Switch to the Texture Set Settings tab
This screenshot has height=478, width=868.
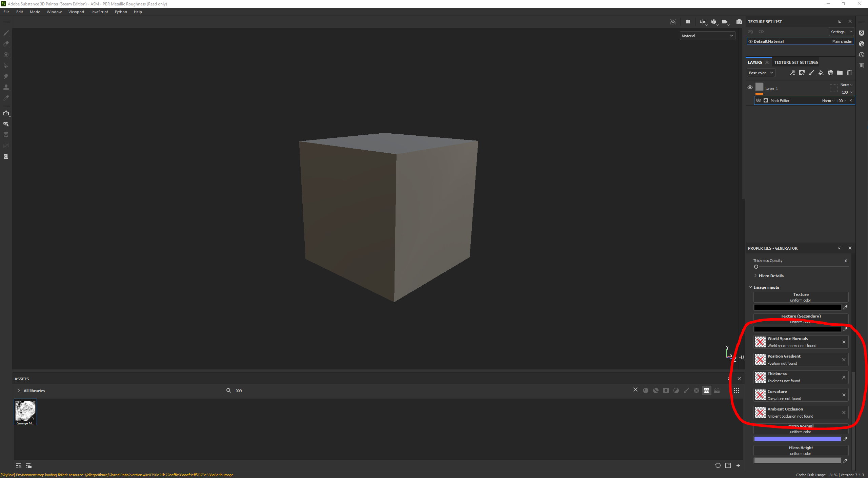[x=796, y=62]
